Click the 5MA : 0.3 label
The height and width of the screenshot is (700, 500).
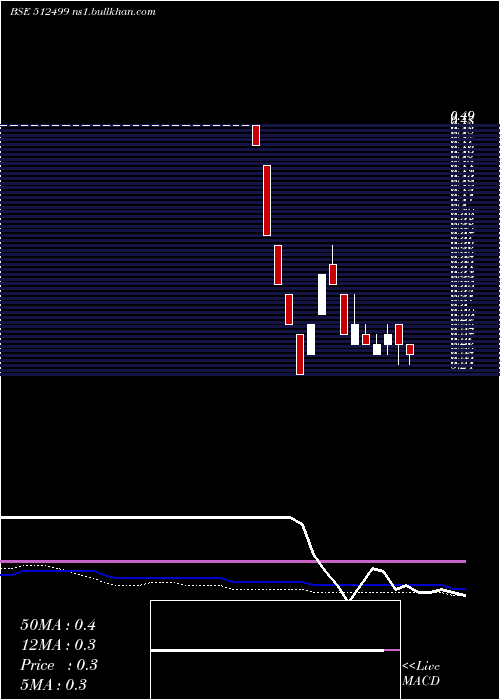coord(54,685)
